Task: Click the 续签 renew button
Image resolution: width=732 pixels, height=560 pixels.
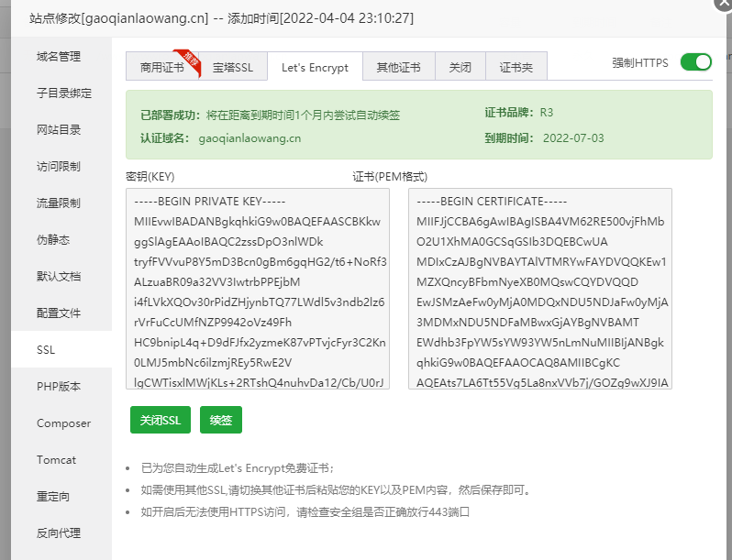Action: (221, 420)
